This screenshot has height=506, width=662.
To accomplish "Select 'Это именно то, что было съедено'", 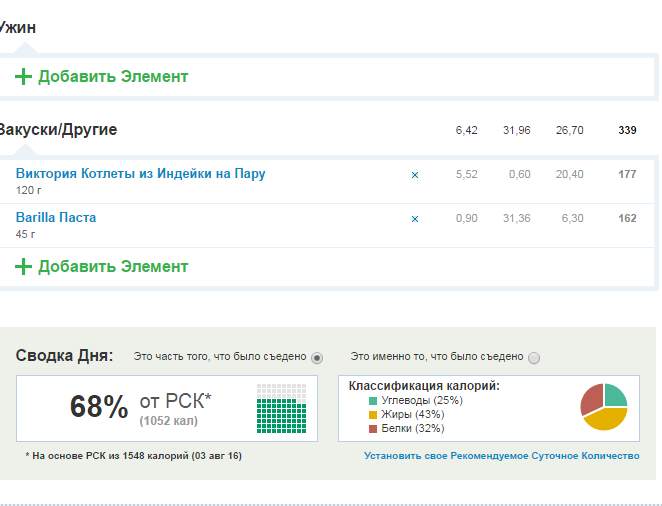I will (533, 358).
